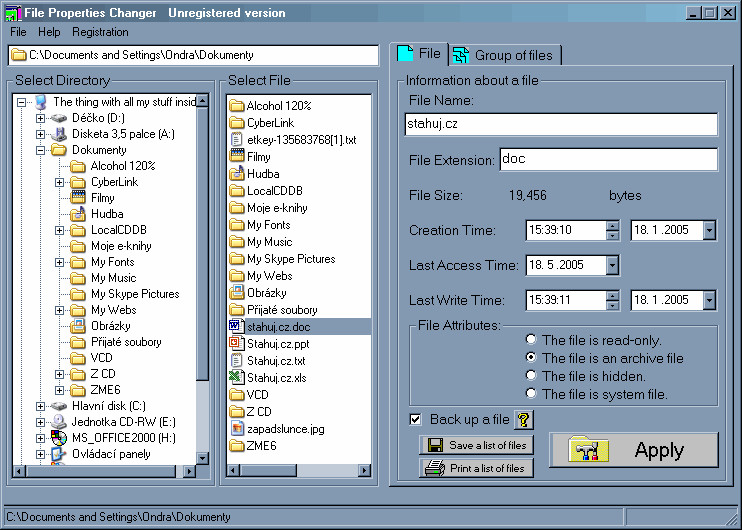Open the Creation Time date dropdown

coord(709,230)
